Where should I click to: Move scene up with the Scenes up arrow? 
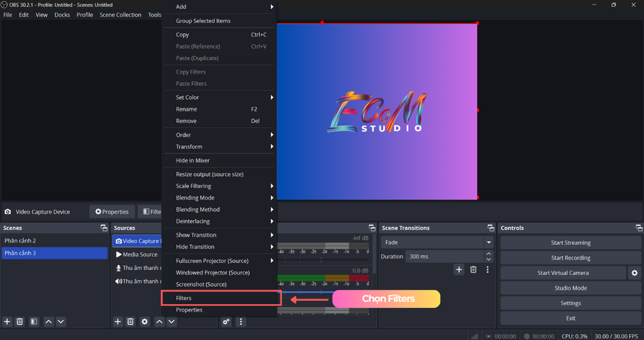point(48,322)
